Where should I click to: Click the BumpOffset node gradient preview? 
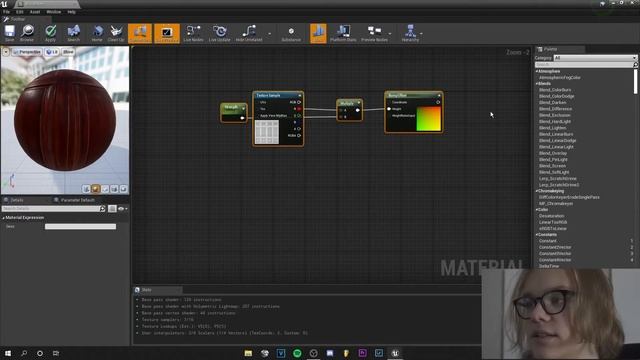click(x=429, y=119)
